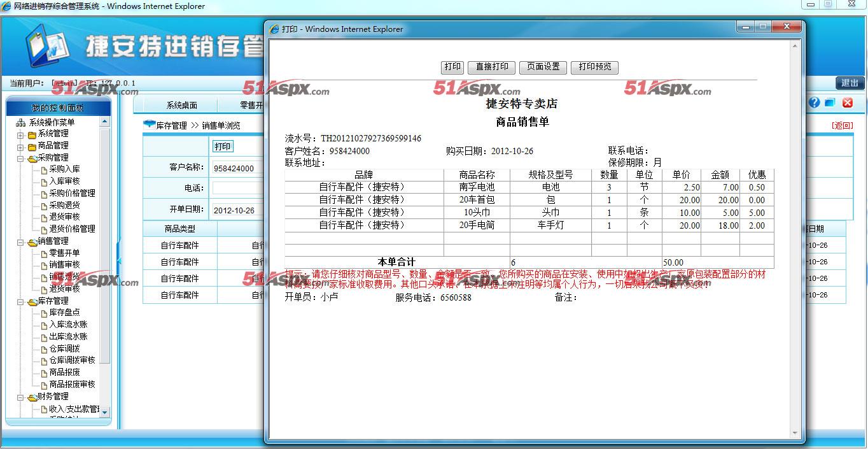Collapse the 采购管理 tree node
The width and height of the screenshot is (868, 449).
pyautogui.click(x=20, y=159)
